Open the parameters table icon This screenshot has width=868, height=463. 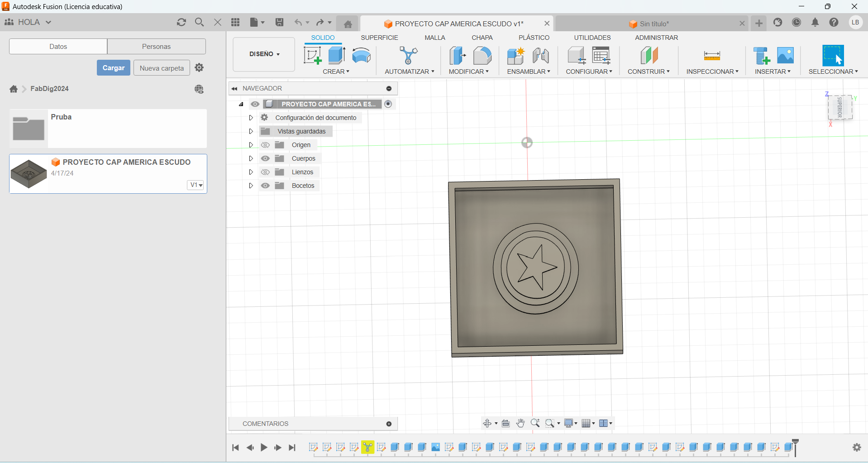click(601, 56)
